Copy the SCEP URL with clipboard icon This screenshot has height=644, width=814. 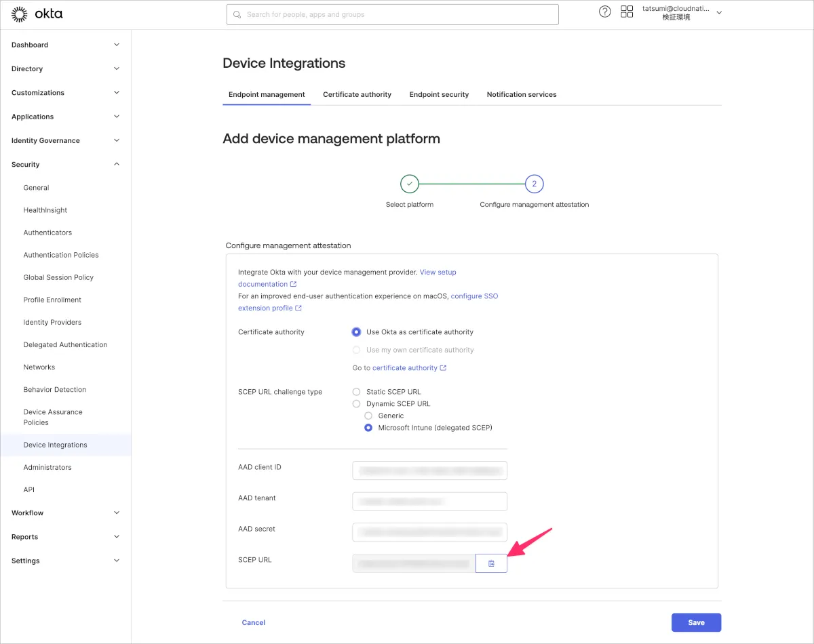[491, 563]
